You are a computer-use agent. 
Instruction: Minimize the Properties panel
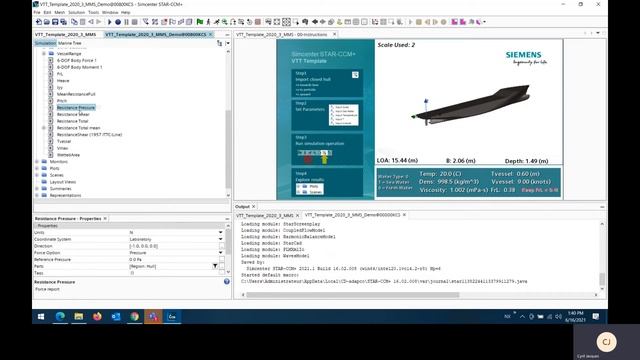pos(227,219)
